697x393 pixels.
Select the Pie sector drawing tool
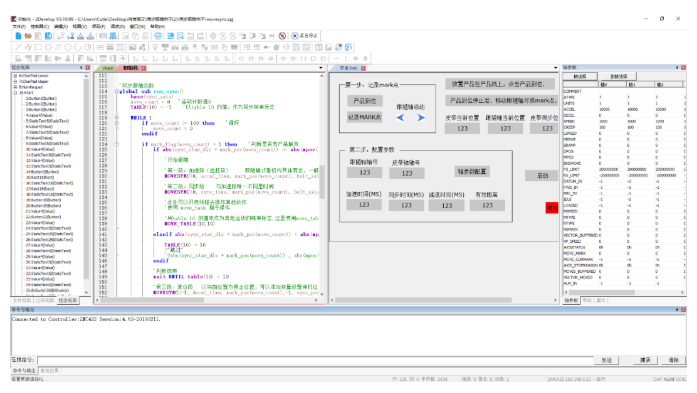(x=88, y=47)
